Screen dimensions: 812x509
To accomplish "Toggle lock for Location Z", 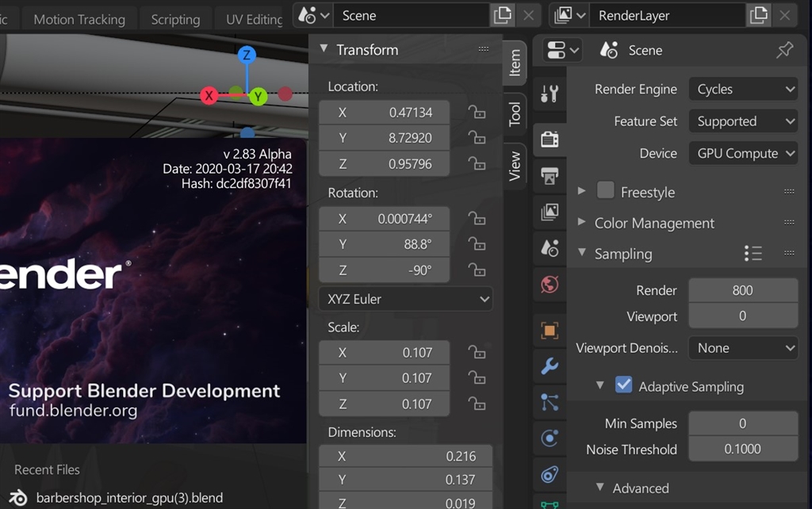I will pyautogui.click(x=477, y=163).
